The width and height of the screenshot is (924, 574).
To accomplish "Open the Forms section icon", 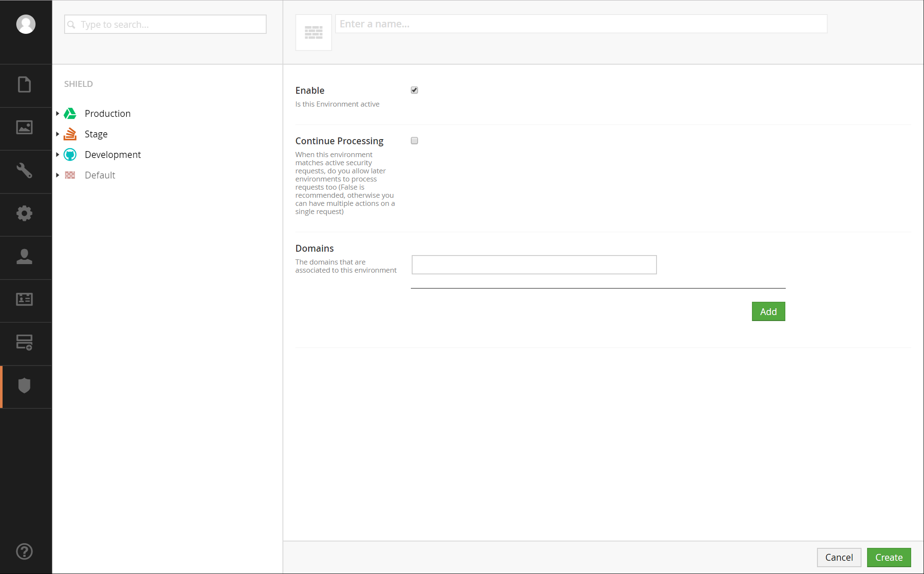I will [24, 342].
